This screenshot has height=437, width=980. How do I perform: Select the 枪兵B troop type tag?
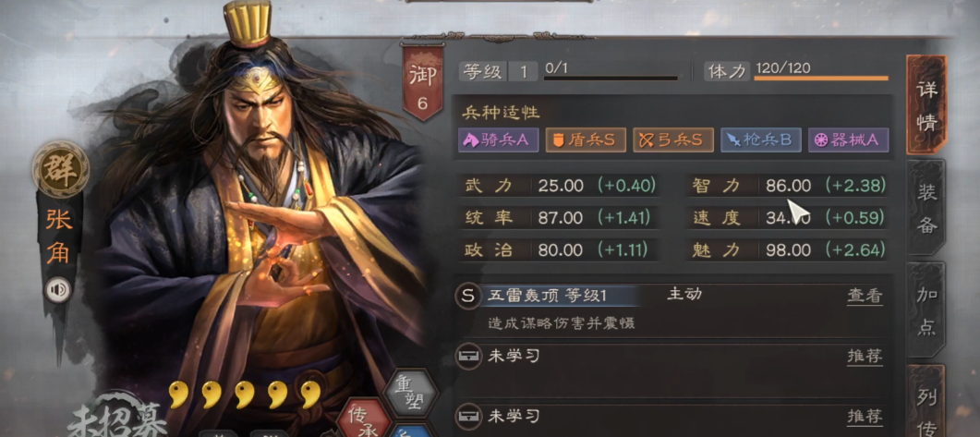[760, 140]
